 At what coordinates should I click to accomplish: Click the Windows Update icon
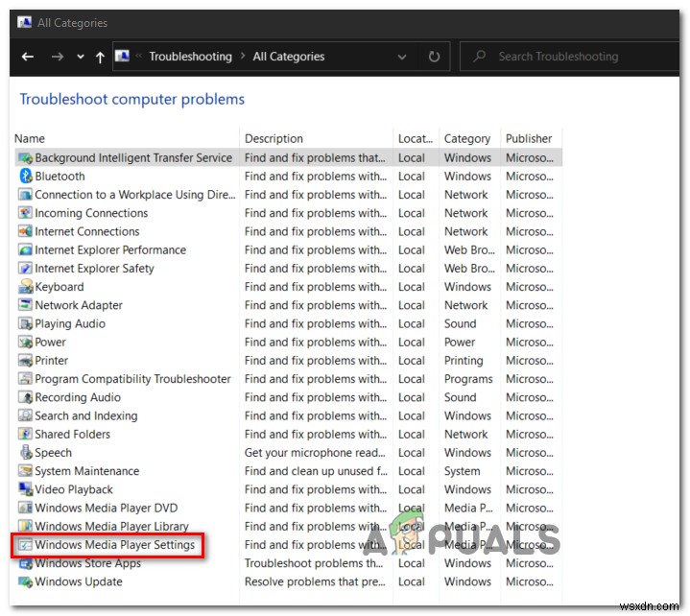click(26, 581)
